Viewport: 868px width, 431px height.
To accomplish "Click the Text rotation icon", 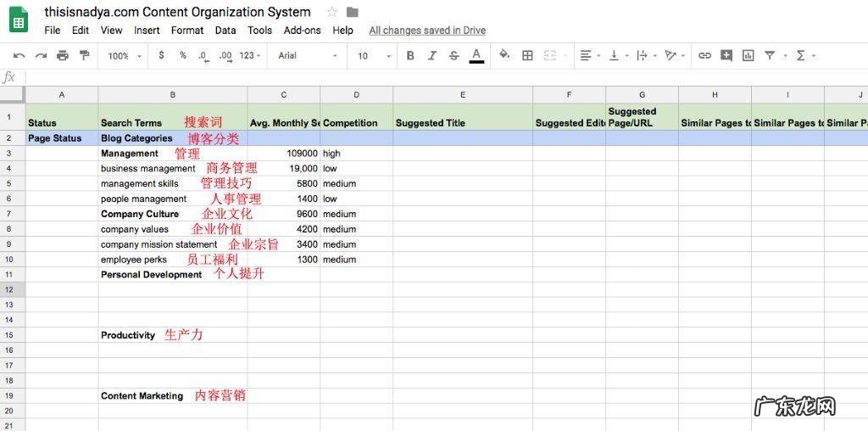I will 670,55.
